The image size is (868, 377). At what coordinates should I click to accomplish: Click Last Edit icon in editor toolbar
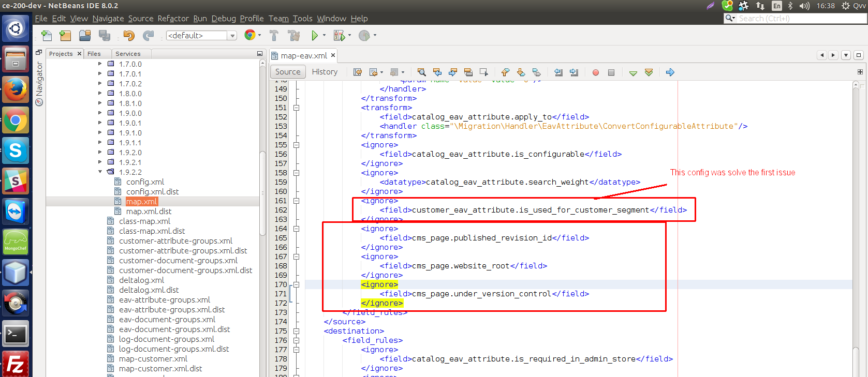[x=358, y=72]
